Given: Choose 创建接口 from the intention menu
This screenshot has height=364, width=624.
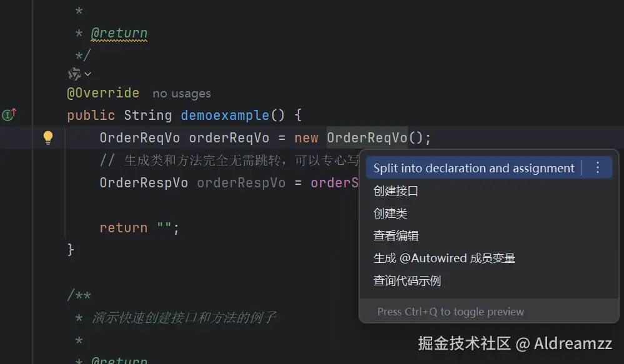Looking at the screenshot, I should (x=396, y=191).
